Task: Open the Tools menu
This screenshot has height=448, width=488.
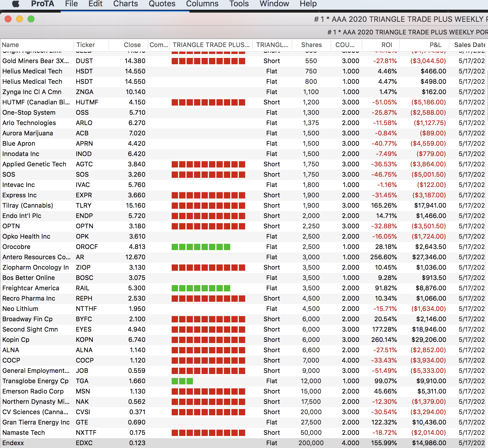Action: click(239, 4)
